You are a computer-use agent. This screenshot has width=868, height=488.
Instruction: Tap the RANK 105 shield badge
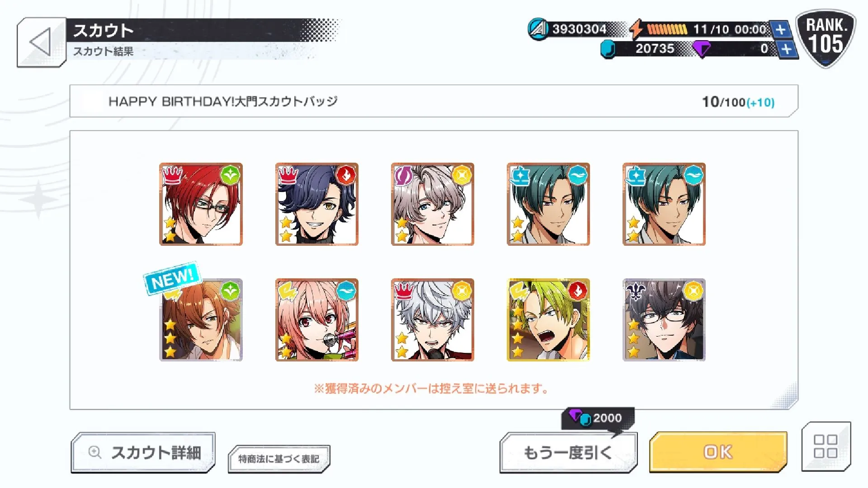pyautogui.click(x=826, y=39)
